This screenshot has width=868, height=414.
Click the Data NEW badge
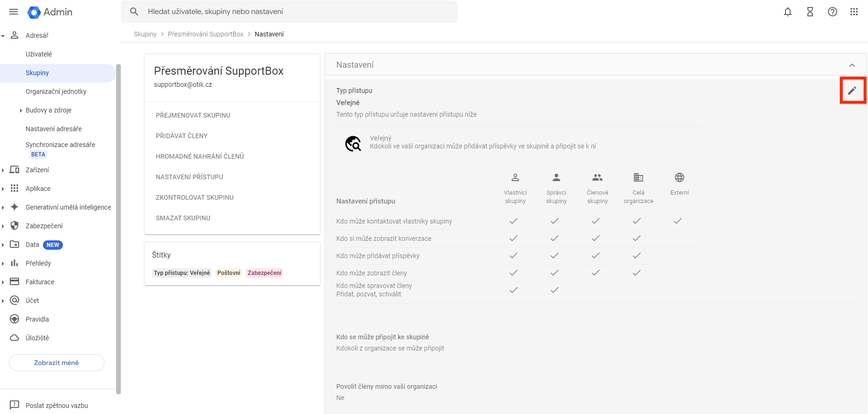point(53,245)
